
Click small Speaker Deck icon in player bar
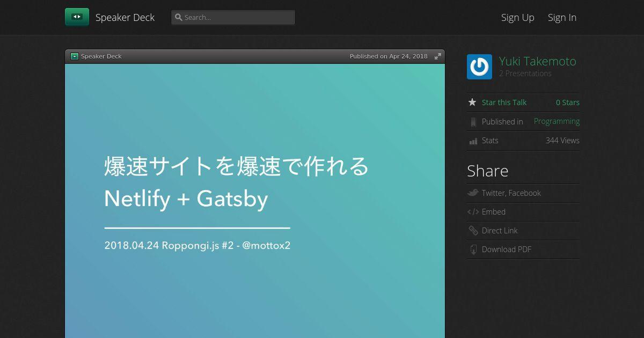point(75,56)
